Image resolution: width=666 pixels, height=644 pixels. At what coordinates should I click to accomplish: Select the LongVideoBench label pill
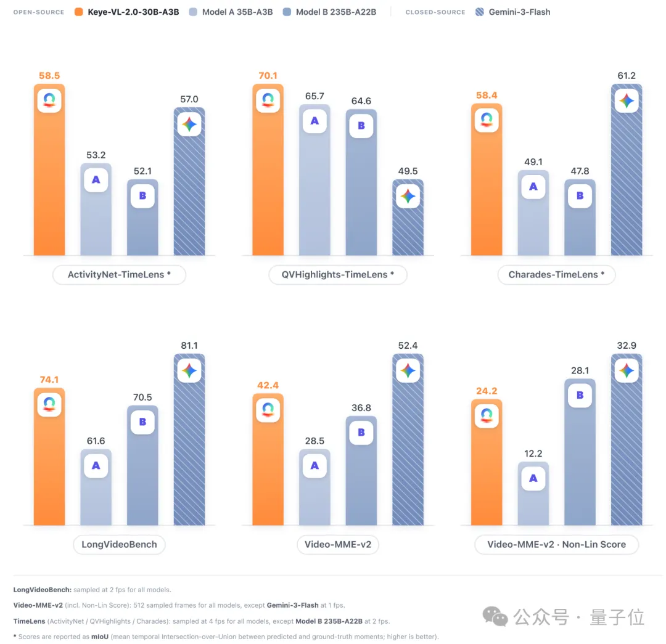[120, 545]
